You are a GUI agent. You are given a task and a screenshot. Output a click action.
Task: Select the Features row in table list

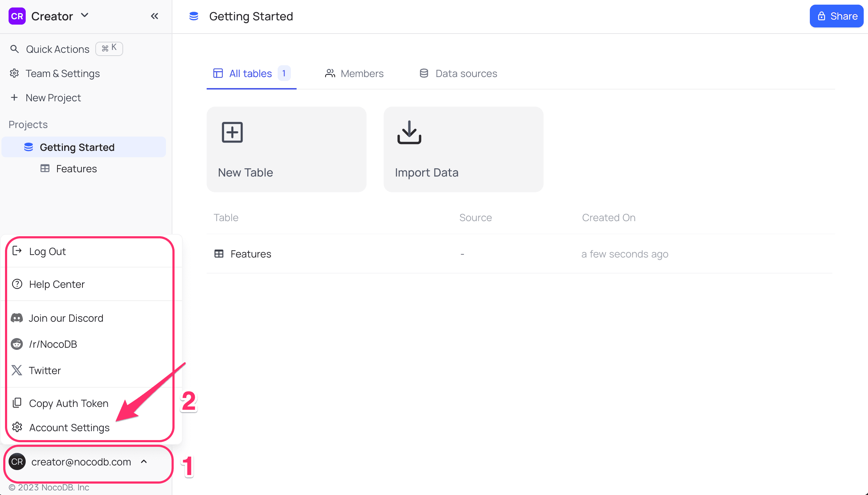pyautogui.click(x=251, y=254)
